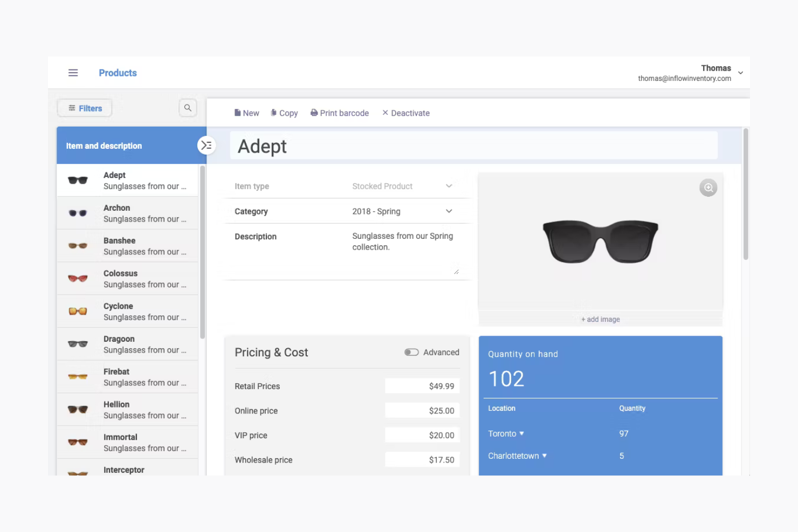
Task: Click the Print barcode printer icon
Action: click(x=314, y=113)
